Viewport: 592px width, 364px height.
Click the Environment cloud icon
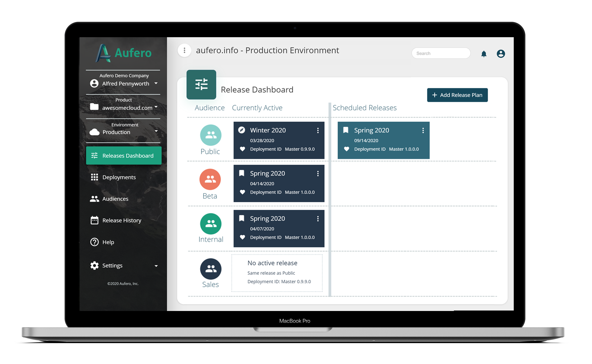[95, 132]
